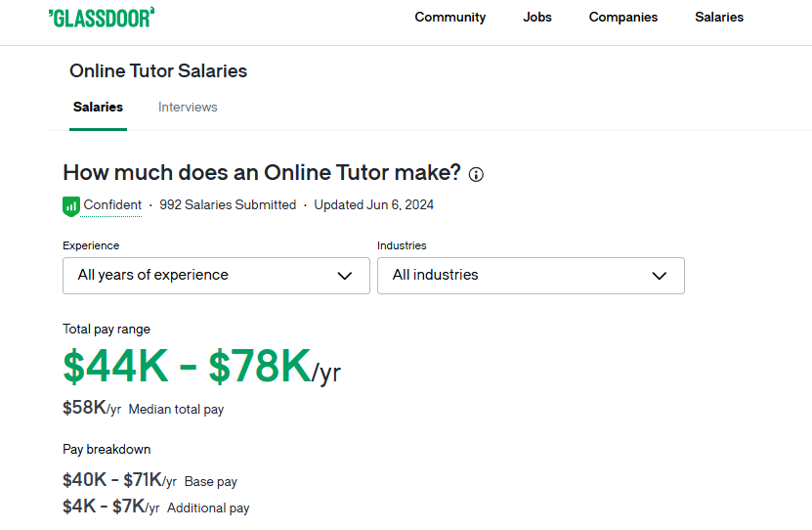Click the $40K - $71K/yr base pay value
The image size is (812, 530).
(x=119, y=480)
